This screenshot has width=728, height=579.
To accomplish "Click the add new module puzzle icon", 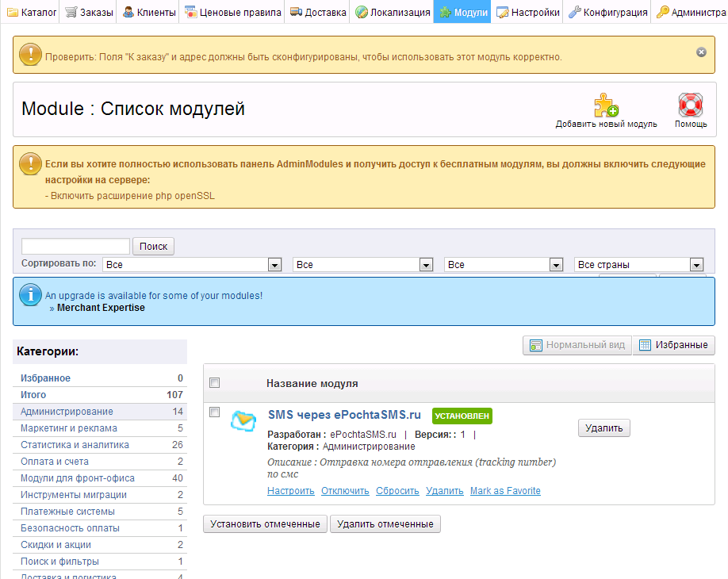I will point(607,105).
